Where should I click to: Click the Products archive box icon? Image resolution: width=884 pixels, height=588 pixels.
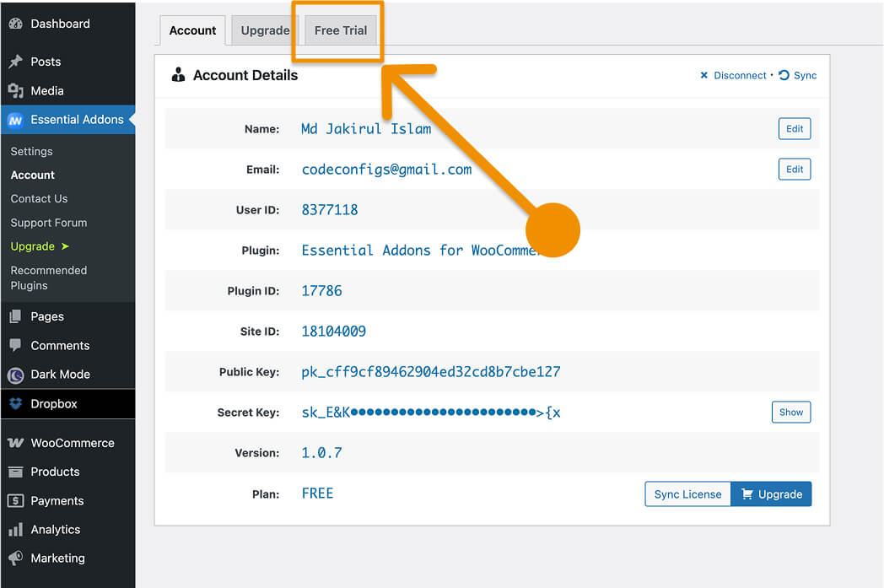tap(16, 472)
